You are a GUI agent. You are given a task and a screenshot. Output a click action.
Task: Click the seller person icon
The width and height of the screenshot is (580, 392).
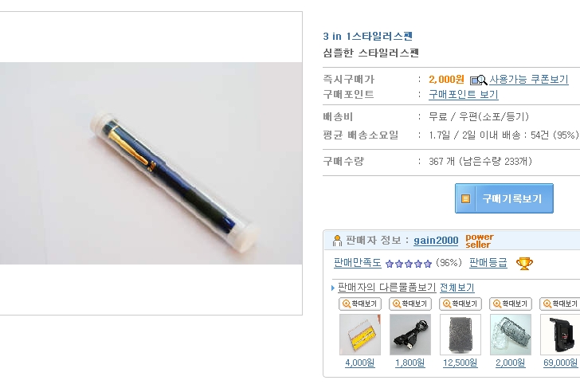pyautogui.click(x=337, y=241)
